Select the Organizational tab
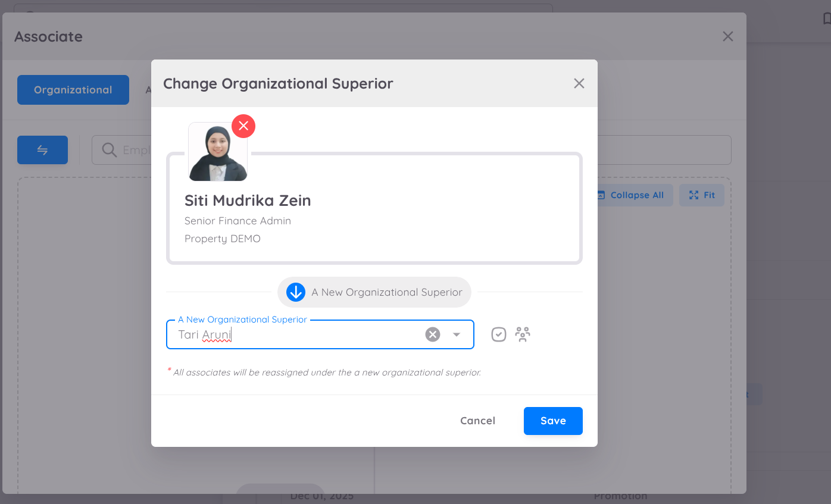This screenshot has height=504, width=831. [x=73, y=90]
